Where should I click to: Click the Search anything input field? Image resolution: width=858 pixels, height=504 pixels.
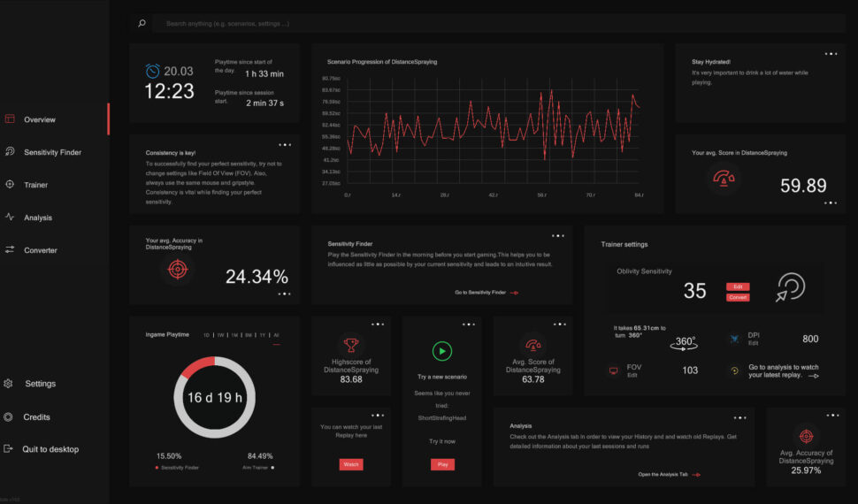pyautogui.click(x=354, y=24)
